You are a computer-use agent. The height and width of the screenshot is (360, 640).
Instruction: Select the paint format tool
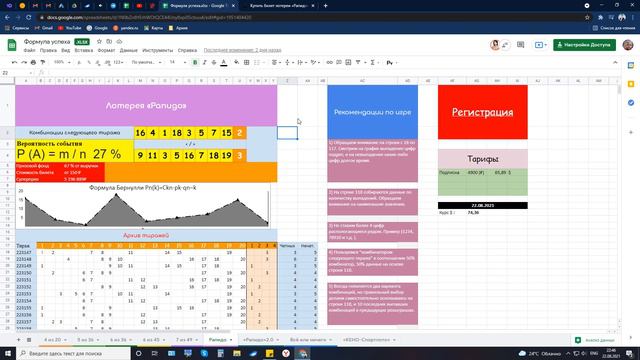(42, 62)
